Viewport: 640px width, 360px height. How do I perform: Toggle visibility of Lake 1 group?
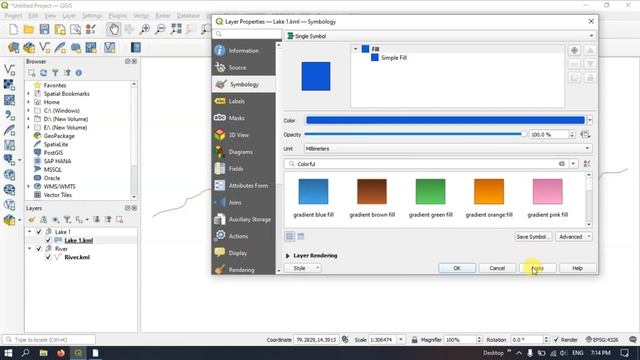point(39,231)
